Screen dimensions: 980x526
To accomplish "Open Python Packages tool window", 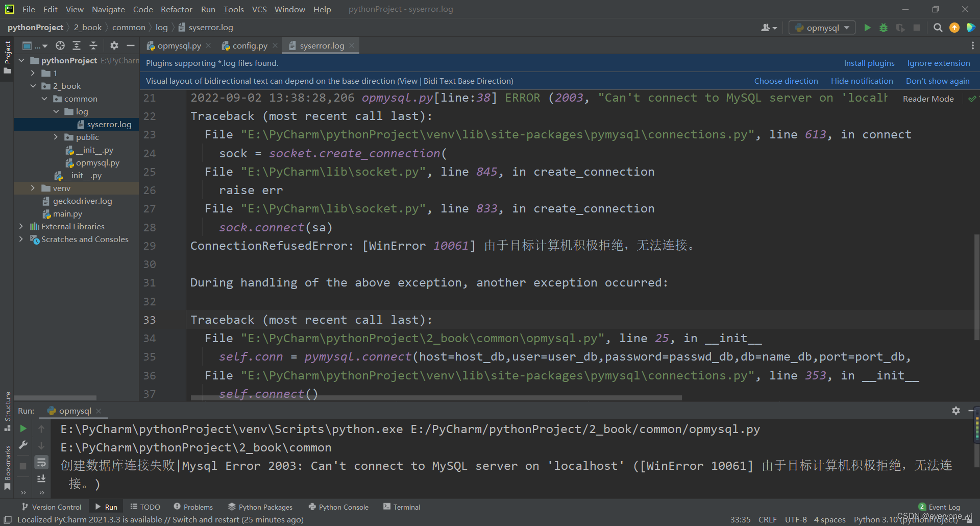I will (260, 507).
